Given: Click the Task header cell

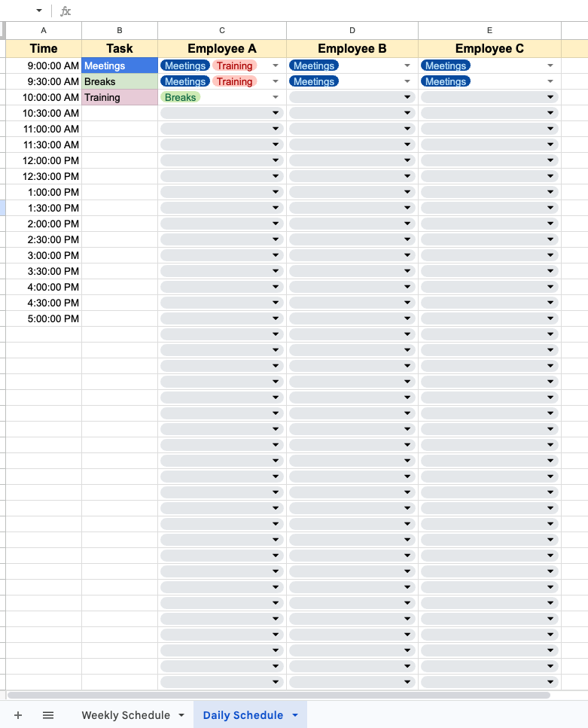Looking at the screenshot, I should click(x=120, y=48).
